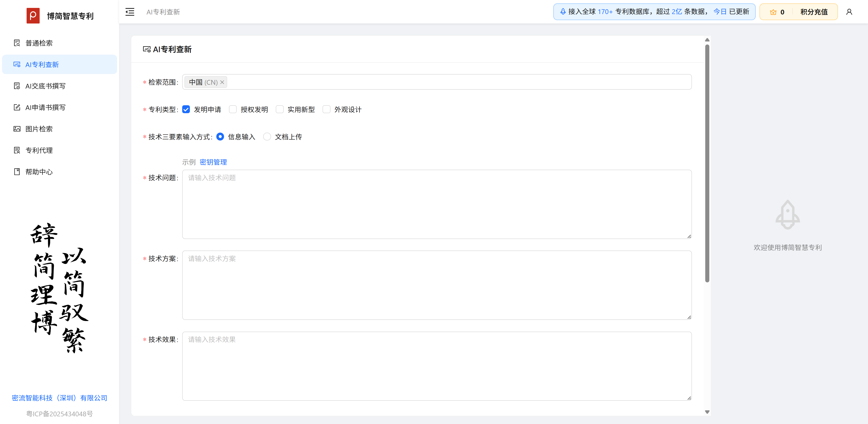Click the 图片检索 picture icon

click(17, 129)
